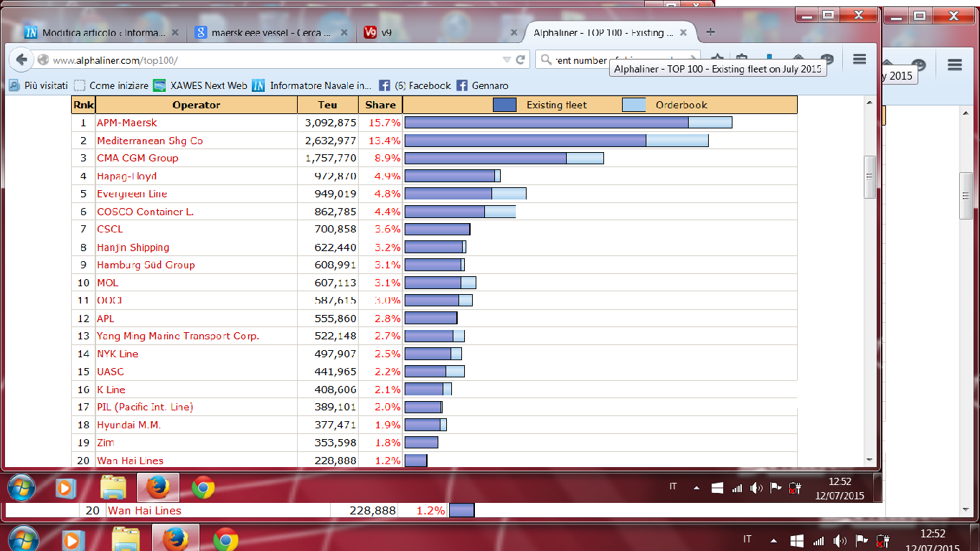Open the UASC operator link

(x=110, y=372)
